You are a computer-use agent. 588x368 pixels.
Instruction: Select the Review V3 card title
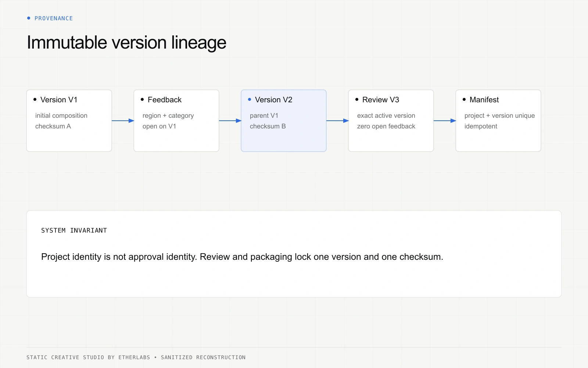point(381,100)
